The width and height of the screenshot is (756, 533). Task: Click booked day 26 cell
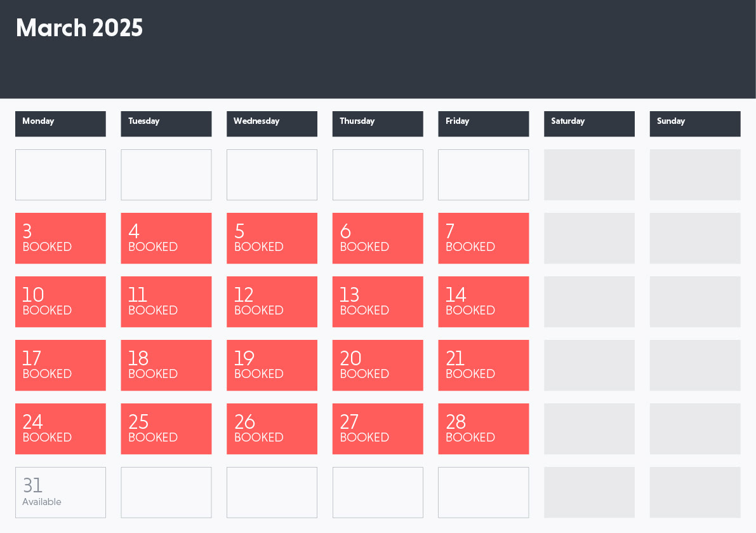pyautogui.click(x=272, y=429)
